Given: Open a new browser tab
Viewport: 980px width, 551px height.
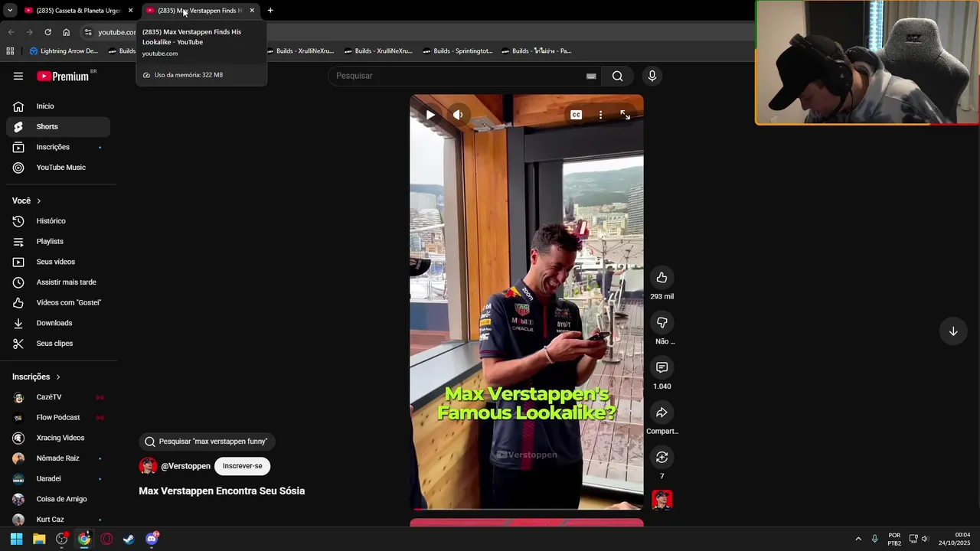Looking at the screenshot, I should pyautogui.click(x=270, y=11).
